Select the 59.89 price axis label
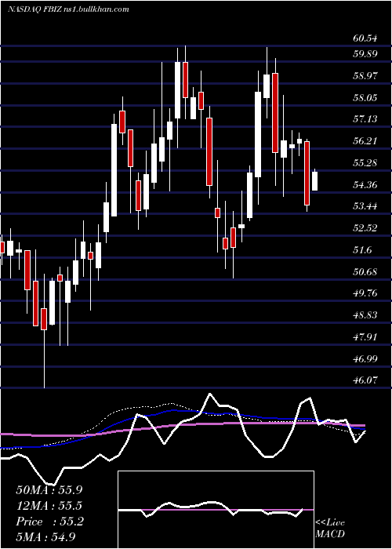The width and height of the screenshot is (392, 549). (x=365, y=54)
